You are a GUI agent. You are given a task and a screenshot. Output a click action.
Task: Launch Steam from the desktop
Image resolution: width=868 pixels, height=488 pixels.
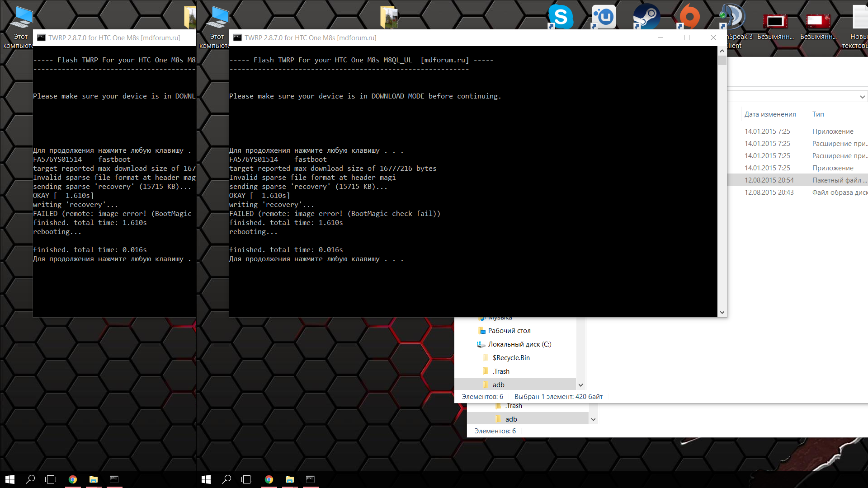646,17
